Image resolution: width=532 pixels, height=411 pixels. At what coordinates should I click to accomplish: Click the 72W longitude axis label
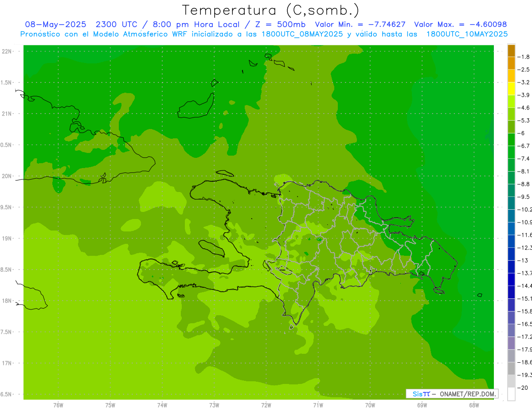pos(266,405)
